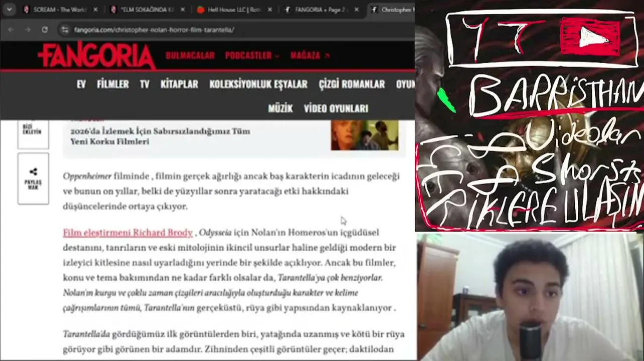Image resolution: width=644 pixels, height=361 pixels.
Task: Click the paragraph starting with Tarantella'da
Action: 234,342
